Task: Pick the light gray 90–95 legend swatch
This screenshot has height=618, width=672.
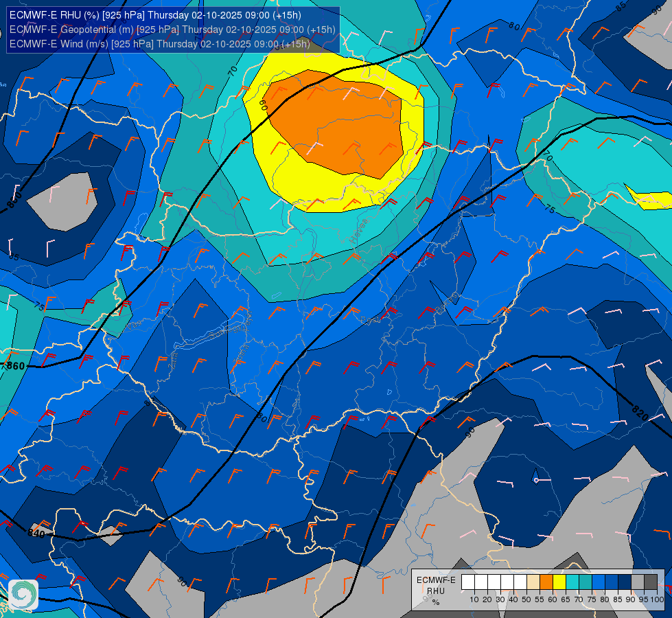Action: [x=638, y=582]
